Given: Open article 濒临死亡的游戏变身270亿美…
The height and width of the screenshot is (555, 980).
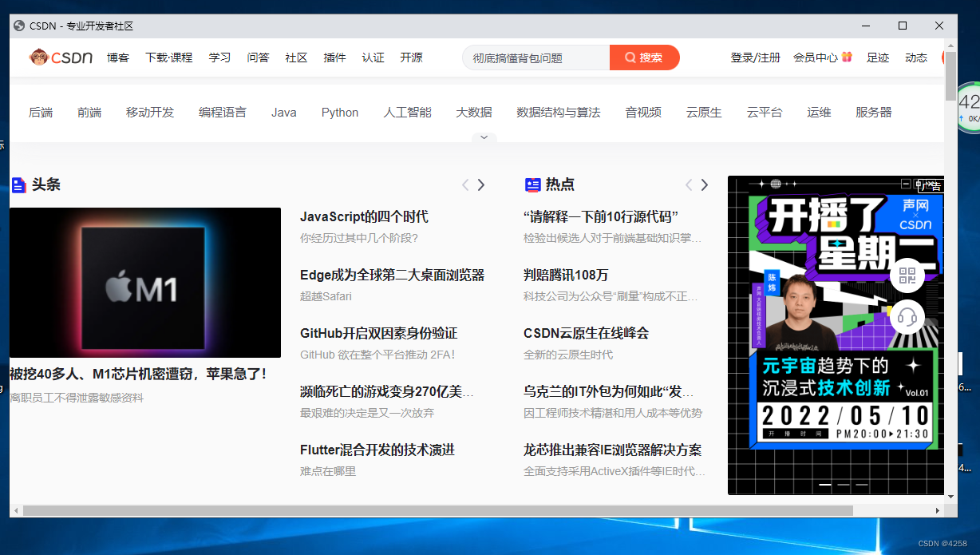Looking at the screenshot, I should coord(387,391).
